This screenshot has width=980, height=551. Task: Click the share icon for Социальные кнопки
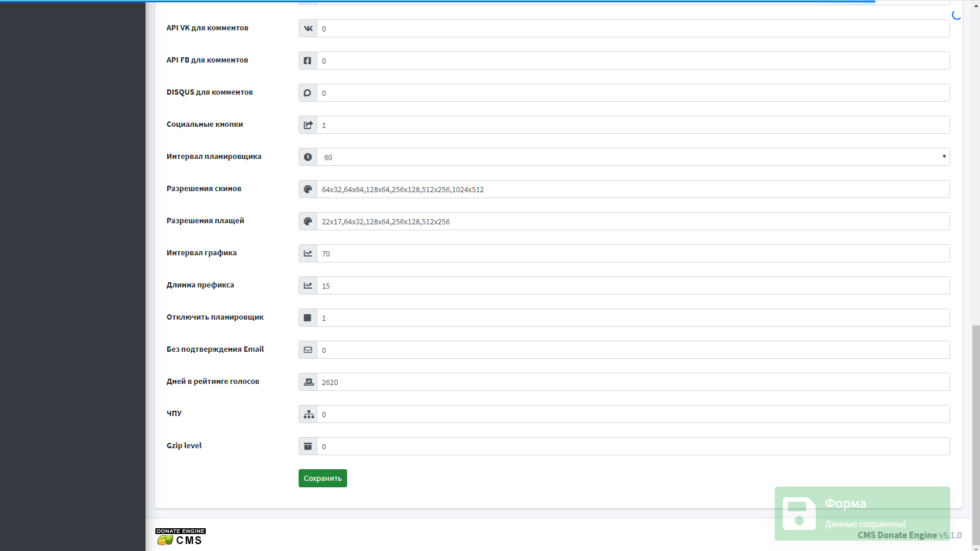308,125
